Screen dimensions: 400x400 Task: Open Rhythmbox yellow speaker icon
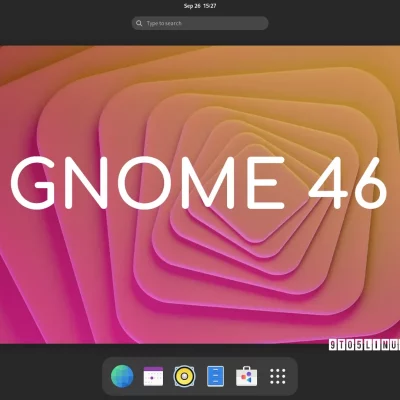click(184, 377)
